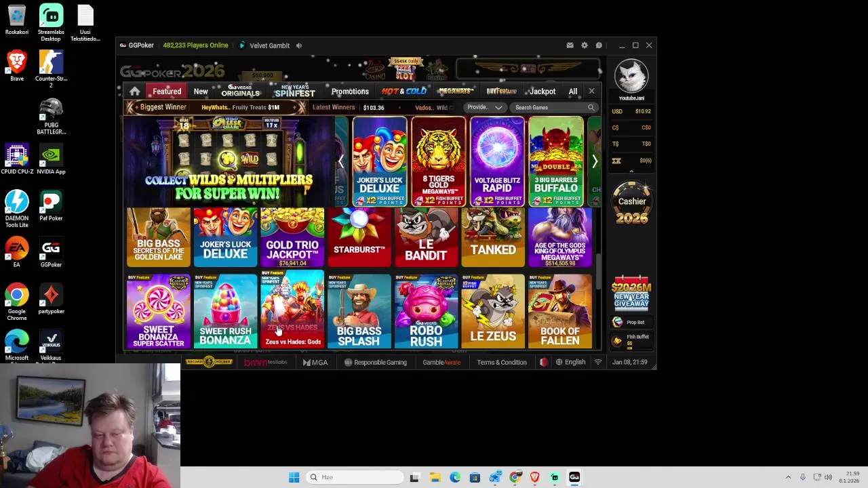Viewport: 868px width, 488px height.
Task: Open Joker's Luck Deluxe carousel card
Action: click(x=380, y=161)
